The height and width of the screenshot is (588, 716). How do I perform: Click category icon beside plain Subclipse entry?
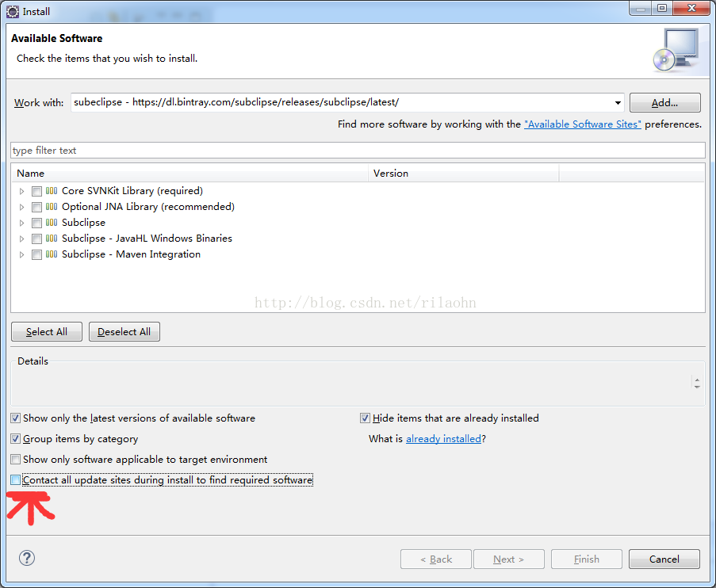click(52, 223)
